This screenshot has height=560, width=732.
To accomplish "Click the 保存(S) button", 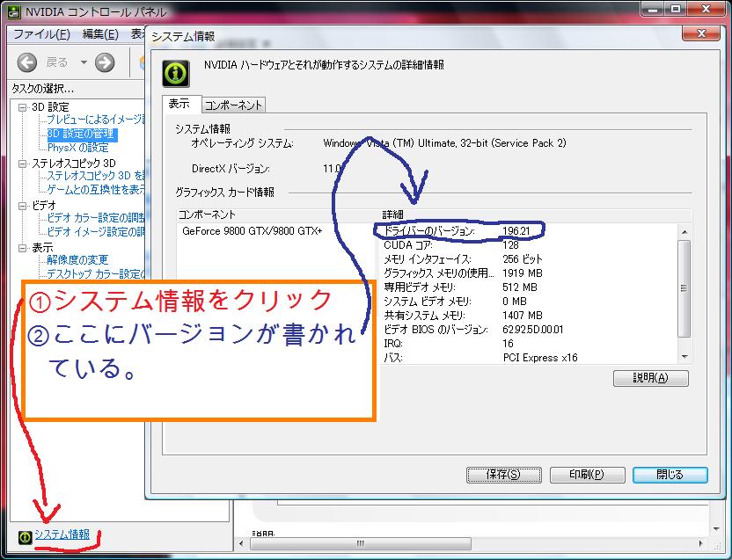I will [x=504, y=475].
